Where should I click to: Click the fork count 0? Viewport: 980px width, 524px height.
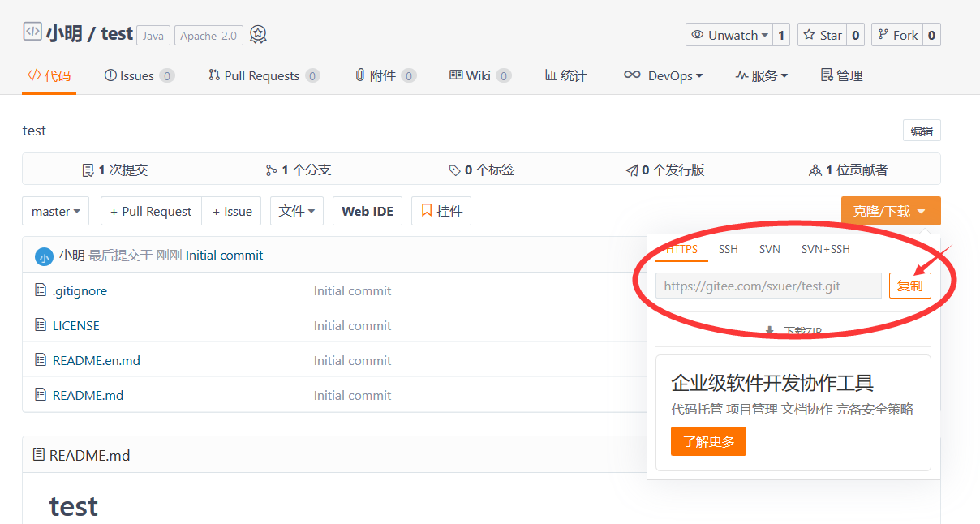coord(931,35)
